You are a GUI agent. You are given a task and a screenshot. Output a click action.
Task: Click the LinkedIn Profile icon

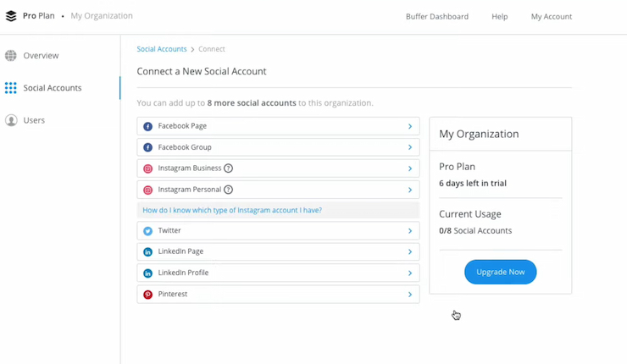(148, 273)
